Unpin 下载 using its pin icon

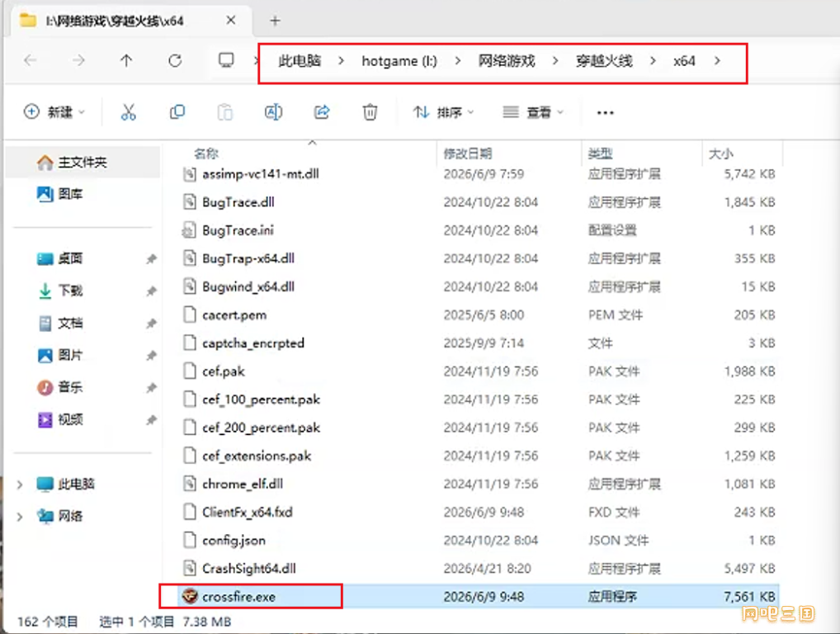tap(152, 291)
